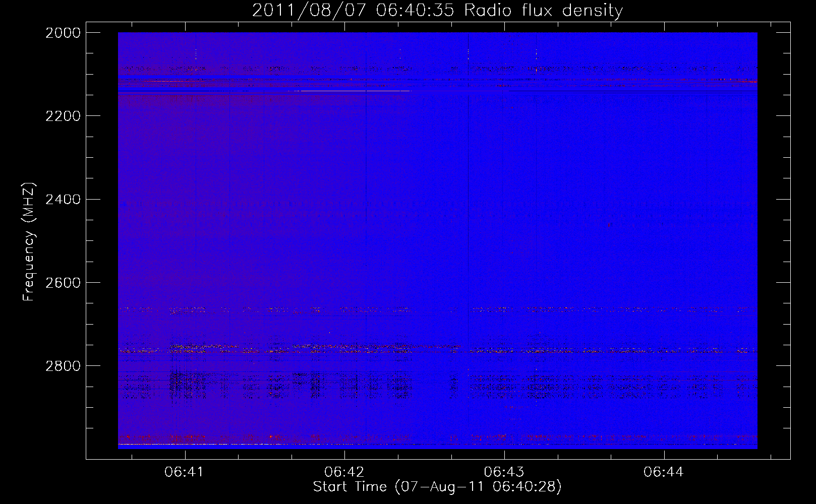Screen dimensions: 816x504
Task: Click the "Frequency (MHZ)" axis label
Action: pyautogui.click(x=29, y=242)
